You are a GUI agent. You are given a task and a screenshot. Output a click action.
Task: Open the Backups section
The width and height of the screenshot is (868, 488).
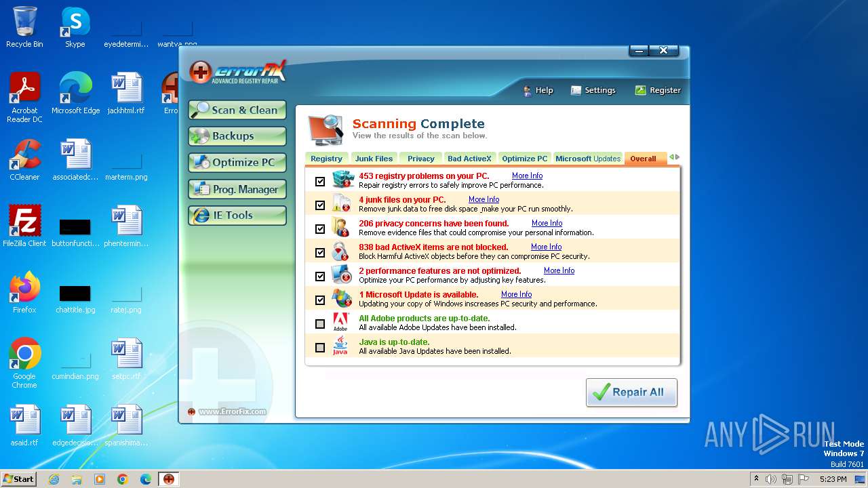(x=237, y=136)
